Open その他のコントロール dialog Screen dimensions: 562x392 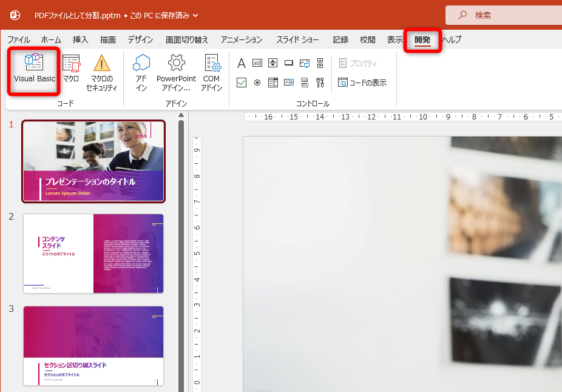[x=320, y=82]
